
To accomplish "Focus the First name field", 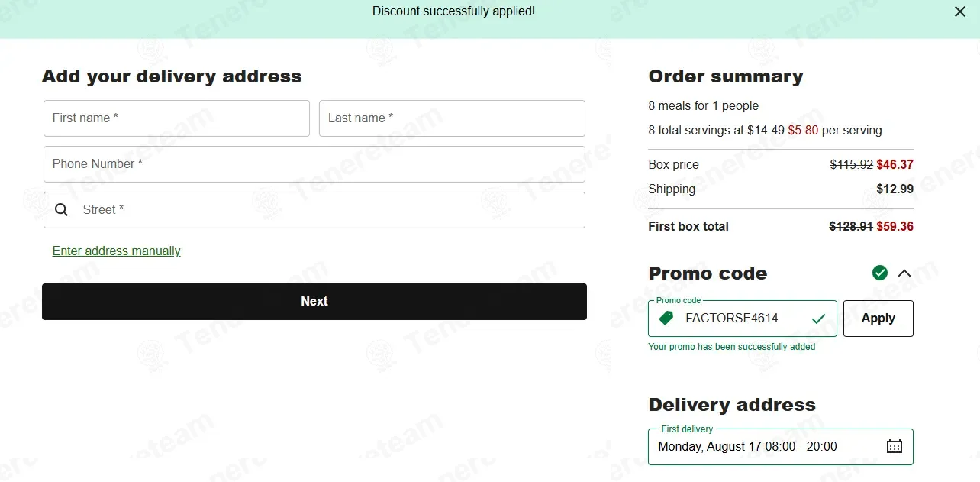I will pos(176,118).
